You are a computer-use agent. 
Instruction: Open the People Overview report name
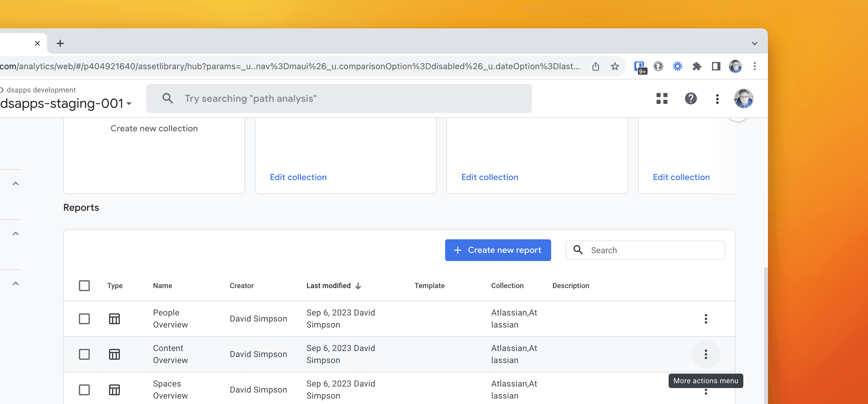coord(170,319)
